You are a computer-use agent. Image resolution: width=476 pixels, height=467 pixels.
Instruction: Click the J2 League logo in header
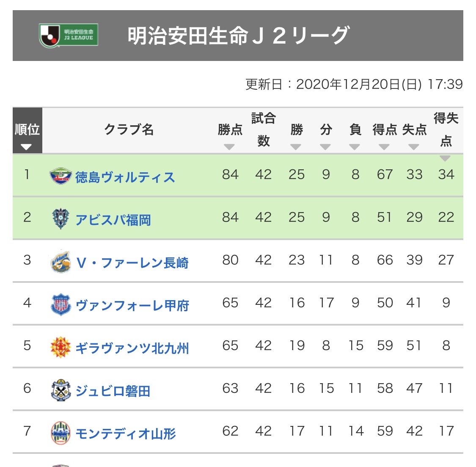(69, 36)
